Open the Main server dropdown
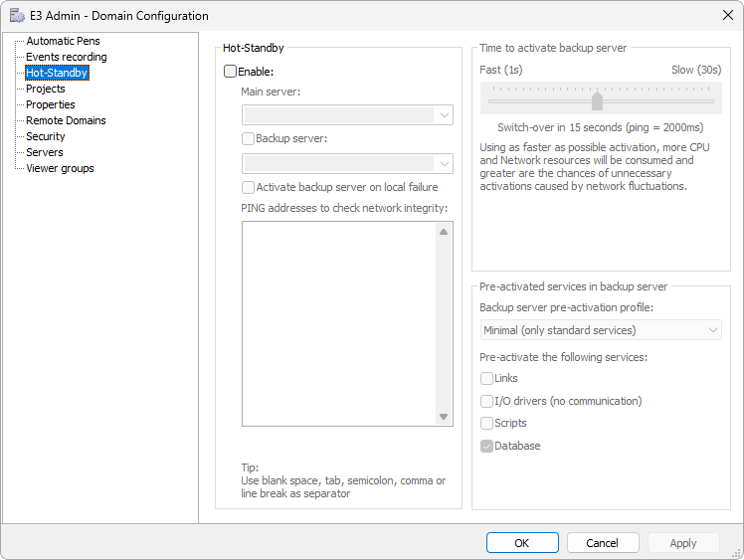Image resolution: width=744 pixels, height=560 pixels. 347,115
